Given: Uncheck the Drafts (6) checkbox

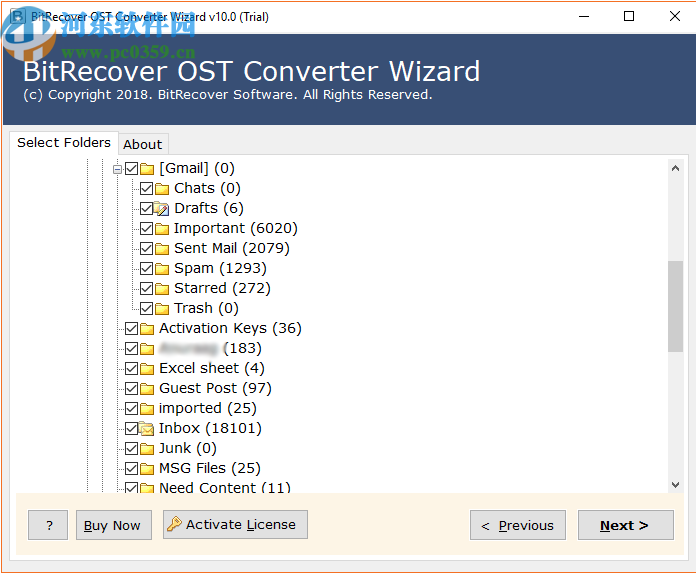Looking at the screenshot, I should pyautogui.click(x=146, y=209).
